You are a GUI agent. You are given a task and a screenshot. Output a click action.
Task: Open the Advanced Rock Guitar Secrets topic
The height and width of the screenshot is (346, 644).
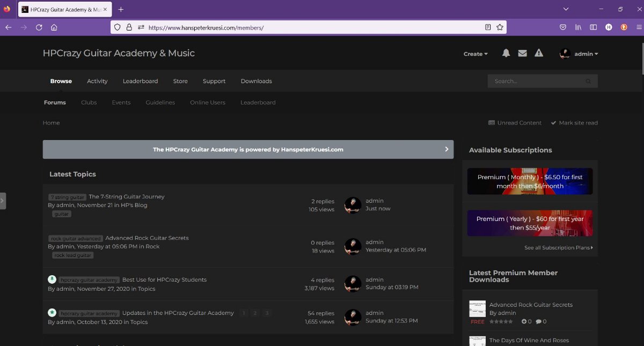[147, 238]
